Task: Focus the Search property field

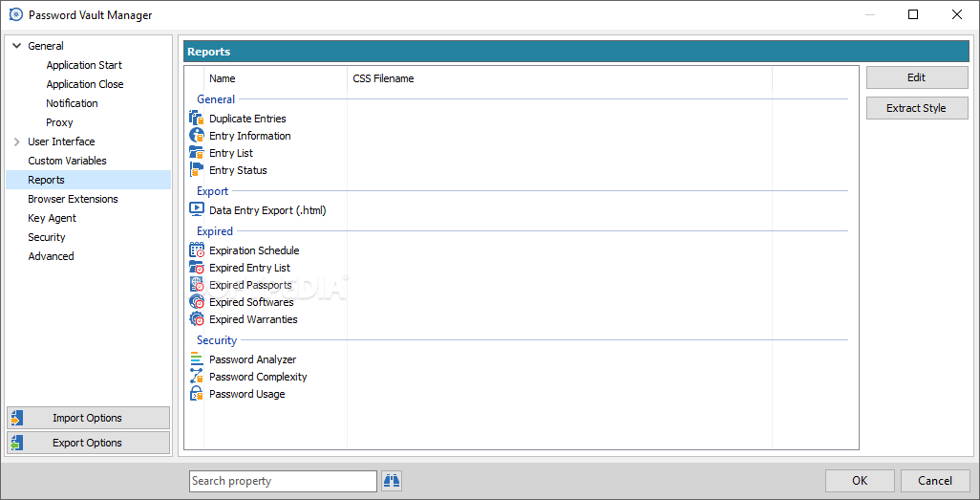Action: (283, 481)
